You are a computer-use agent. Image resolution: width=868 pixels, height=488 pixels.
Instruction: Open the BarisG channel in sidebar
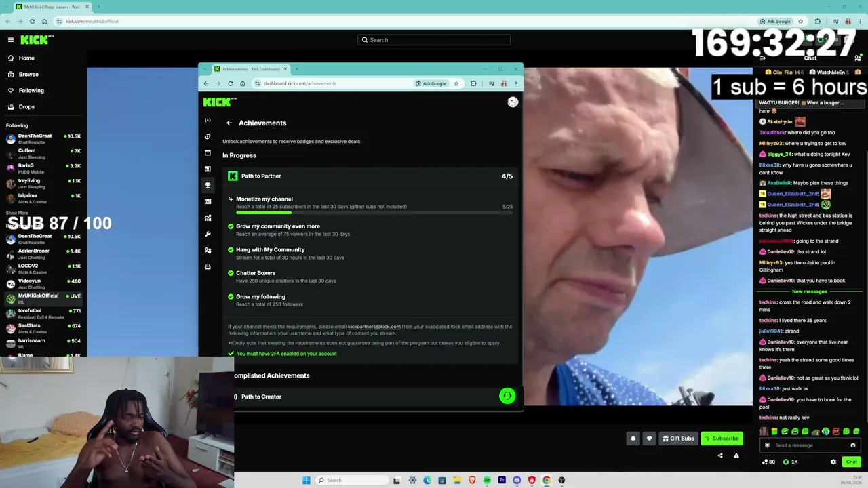coord(43,169)
